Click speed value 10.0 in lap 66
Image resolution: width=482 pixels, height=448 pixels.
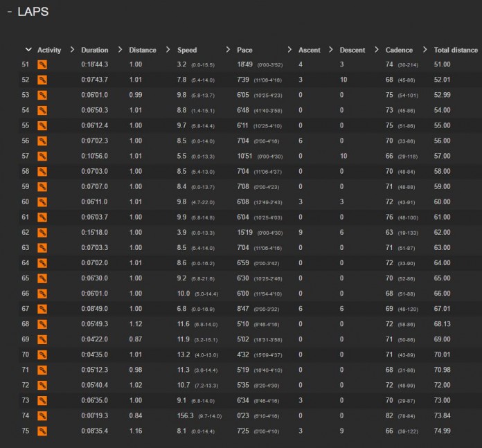184,294
